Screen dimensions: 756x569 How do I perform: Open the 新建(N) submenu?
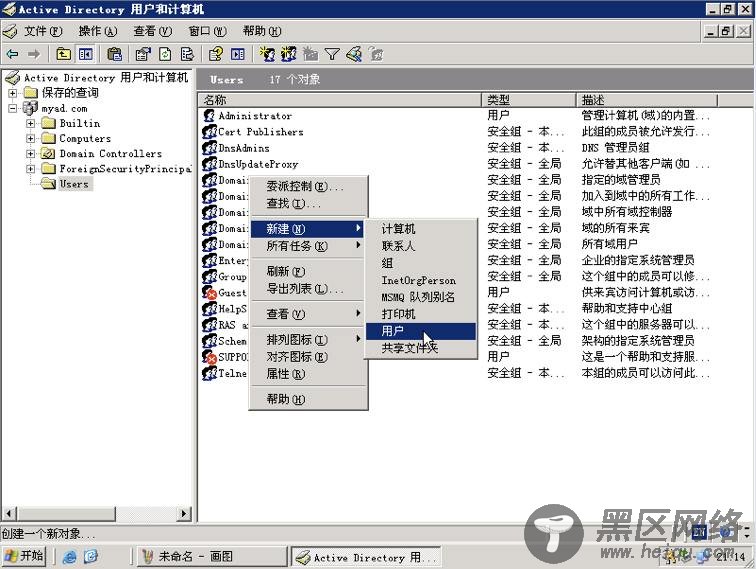click(308, 229)
